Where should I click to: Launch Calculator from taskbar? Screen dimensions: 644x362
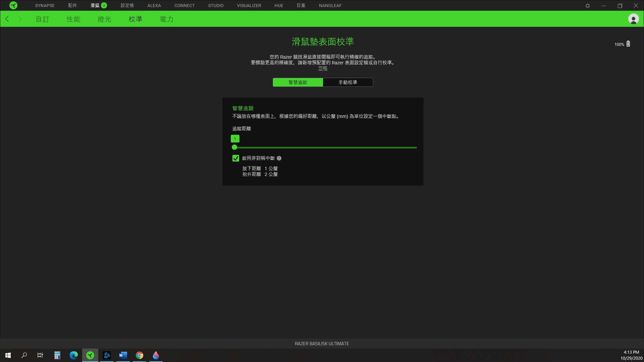pyautogui.click(x=57, y=355)
